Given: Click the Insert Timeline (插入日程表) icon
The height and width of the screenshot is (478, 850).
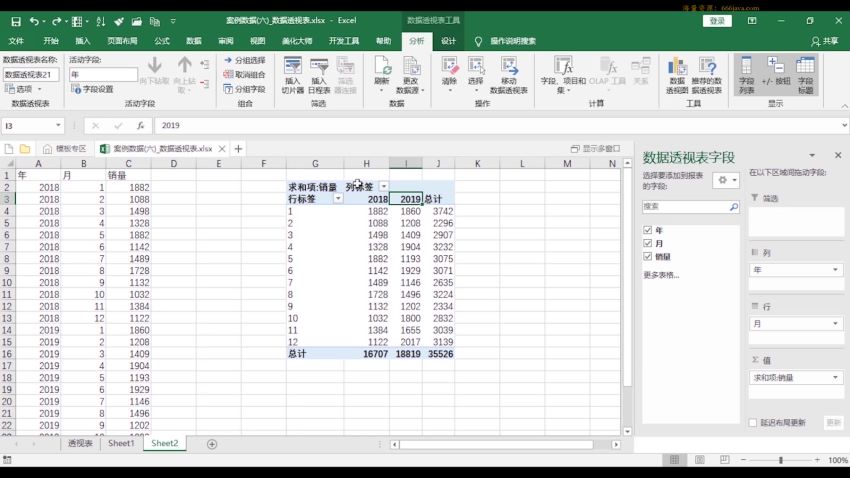Looking at the screenshot, I should 319,72.
